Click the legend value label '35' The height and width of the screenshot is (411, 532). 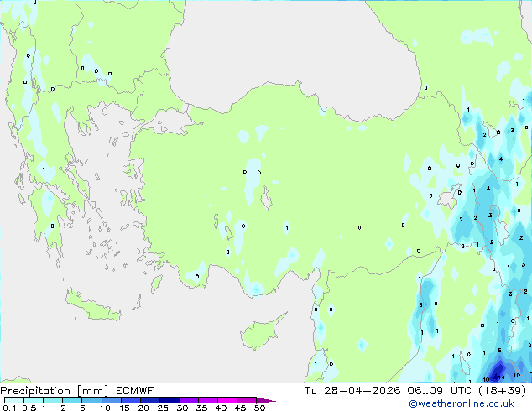201,408
